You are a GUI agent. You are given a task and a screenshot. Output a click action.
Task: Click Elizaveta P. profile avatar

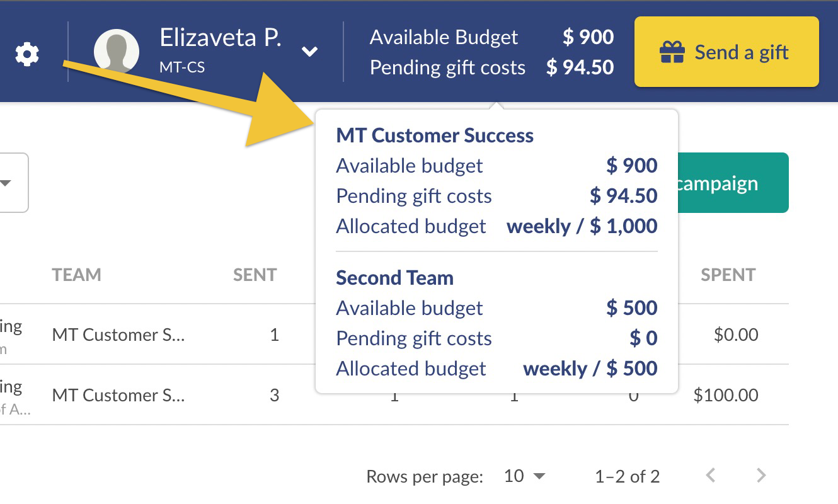(x=117, y=52)
